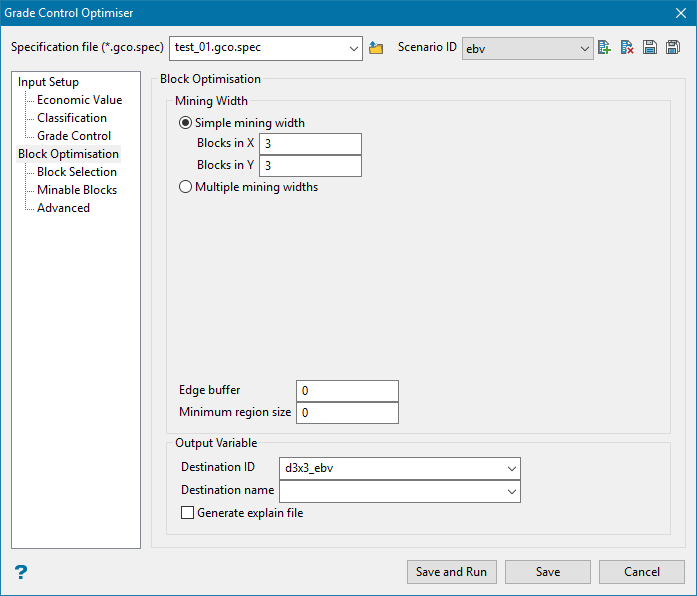Click the Cancel button
The height and width of the screenshot is (596, 697).
click(641, 572)
